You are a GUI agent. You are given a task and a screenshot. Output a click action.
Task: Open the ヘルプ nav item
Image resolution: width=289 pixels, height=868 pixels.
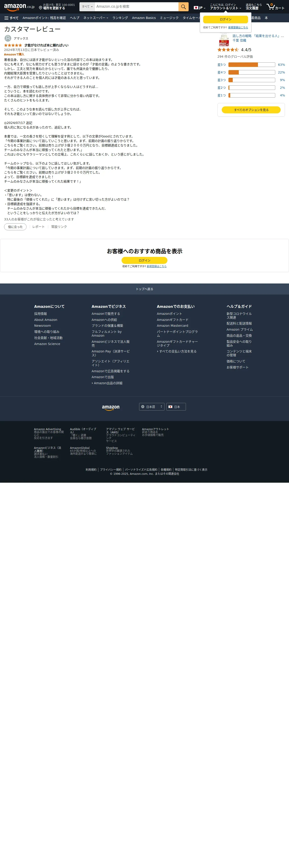pos(75,18)
